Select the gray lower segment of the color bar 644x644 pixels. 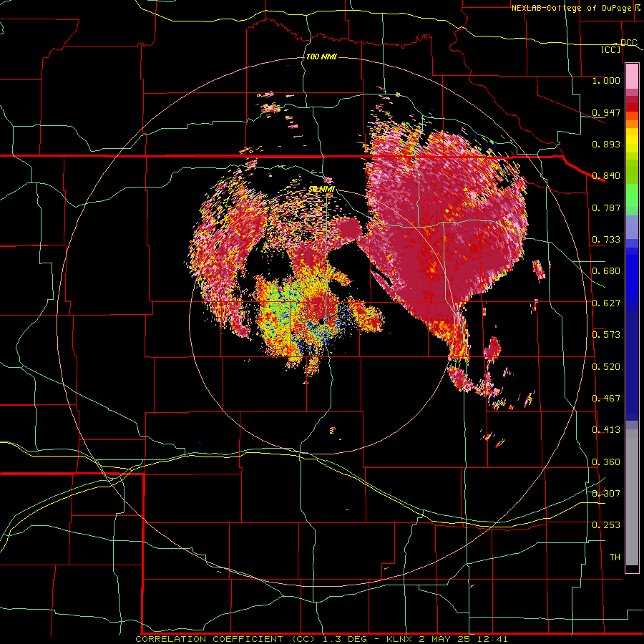pos(632,497)
